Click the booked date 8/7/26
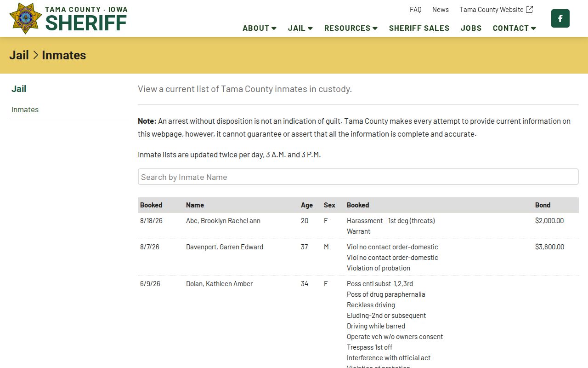Screen dimensions: 588x368 (150, 247)
